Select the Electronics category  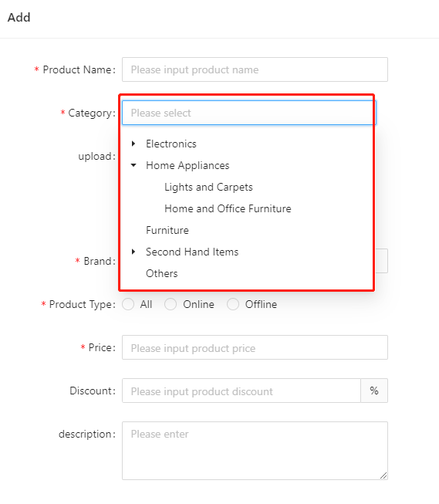[x=171, y=144]
